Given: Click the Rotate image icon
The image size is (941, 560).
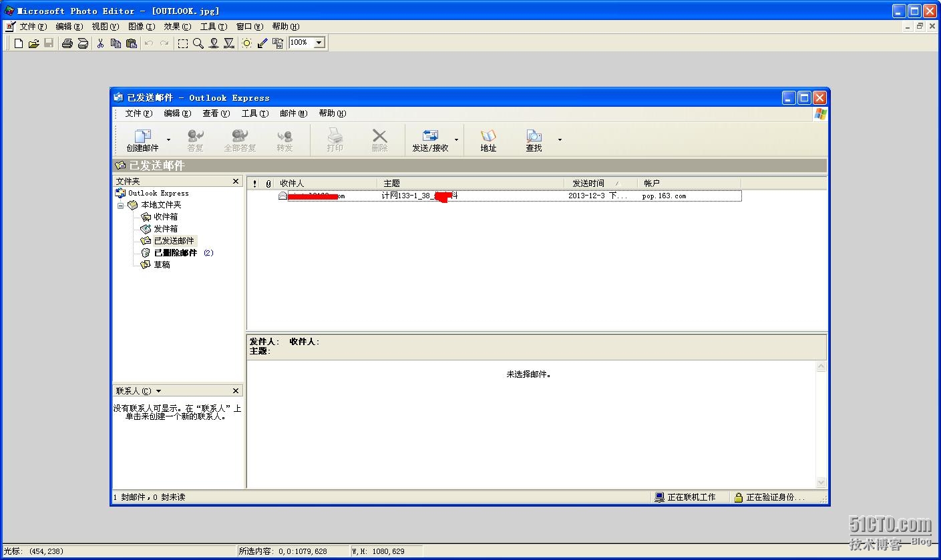Looking at the screenshot, I should pyautogui.click(x=278, y=43).
